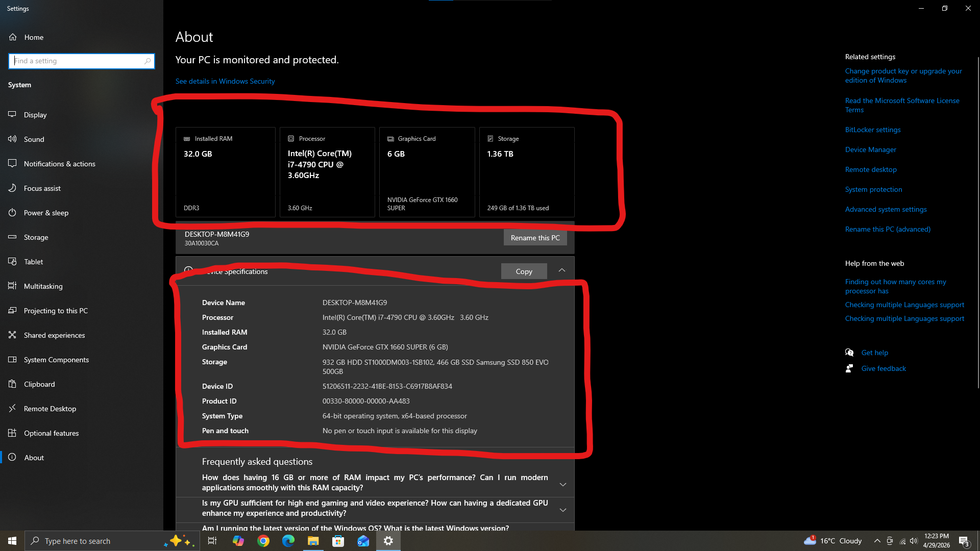This screenshot has width=980, height=551.
Task: Open weather widget showing 16°C Cloudy
Action: [832, 541]
